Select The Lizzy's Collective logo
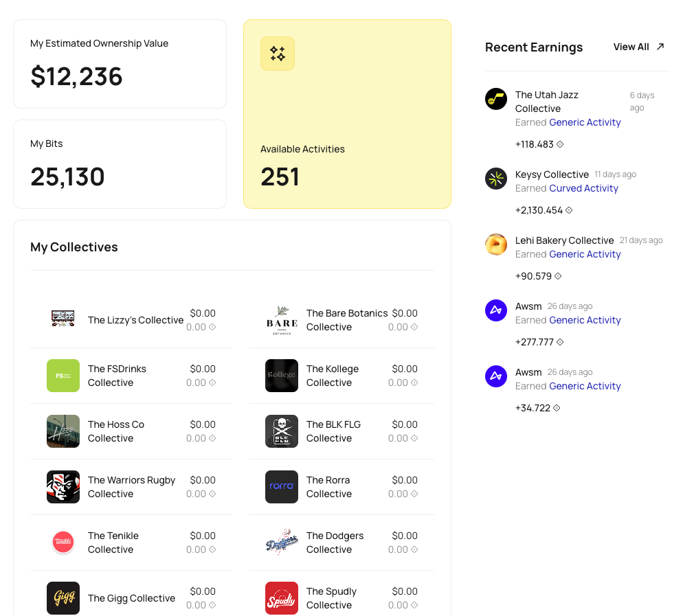 pyautogui.click(x=63, y=318)
